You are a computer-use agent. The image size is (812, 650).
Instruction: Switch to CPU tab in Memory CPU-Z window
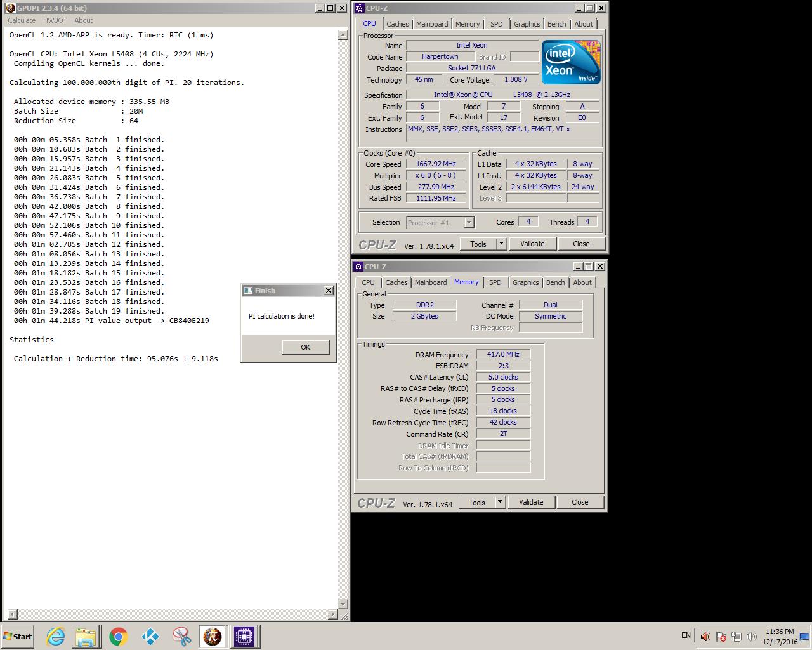point(368,282)
